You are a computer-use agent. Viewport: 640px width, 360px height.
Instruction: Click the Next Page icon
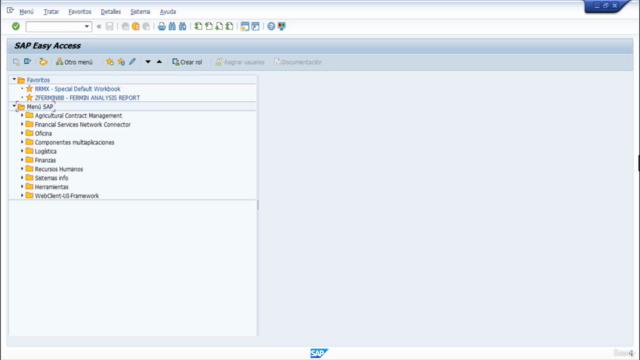click(219, 27)
